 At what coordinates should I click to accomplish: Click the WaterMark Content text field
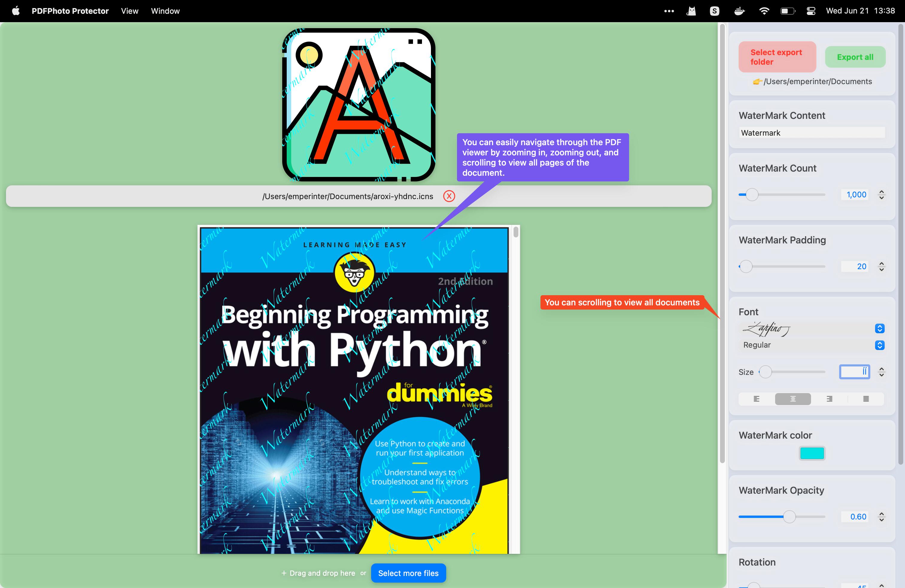point(812,133)
